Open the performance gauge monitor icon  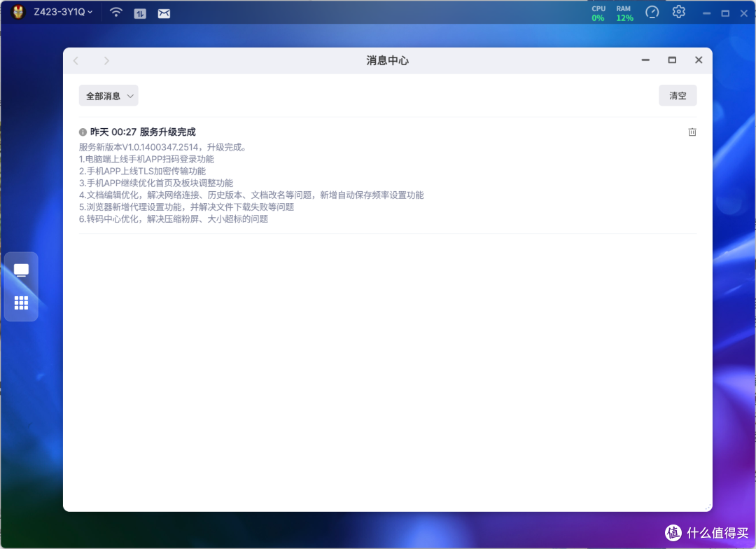(652, 12)
